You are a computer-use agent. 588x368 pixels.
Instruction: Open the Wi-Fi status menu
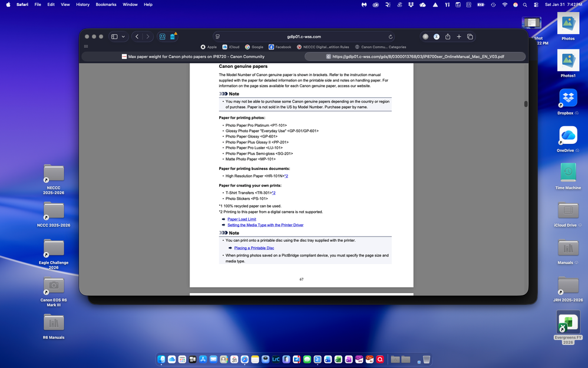point(505,5)
